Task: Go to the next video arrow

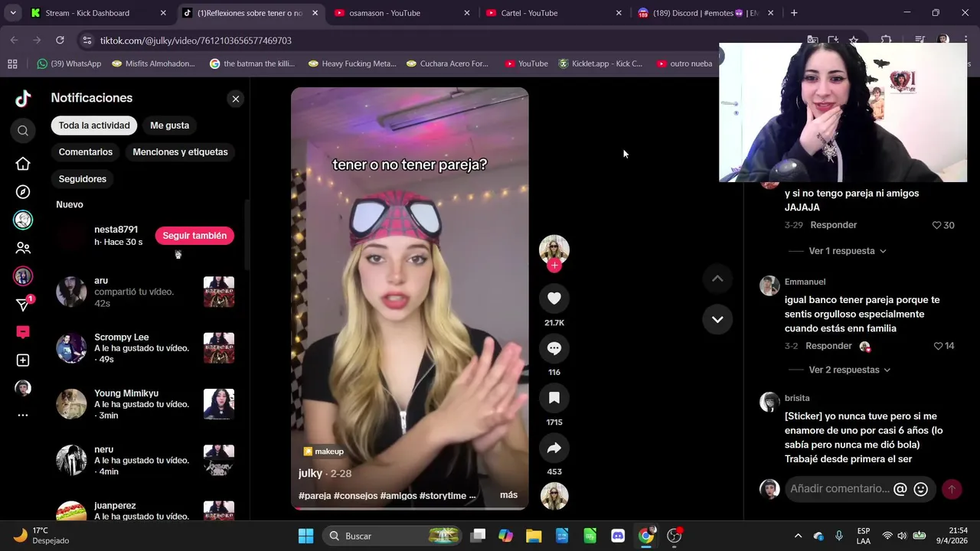Action: [717, 319]
